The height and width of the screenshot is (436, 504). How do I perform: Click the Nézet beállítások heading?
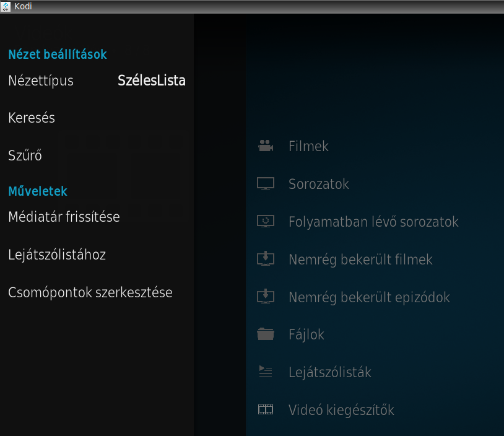pos(58,54)
